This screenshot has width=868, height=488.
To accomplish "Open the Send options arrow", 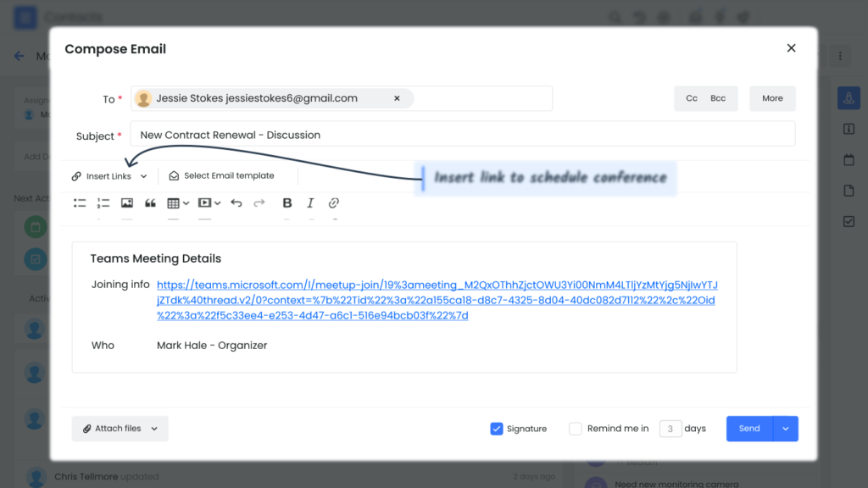I will [786, 429].
